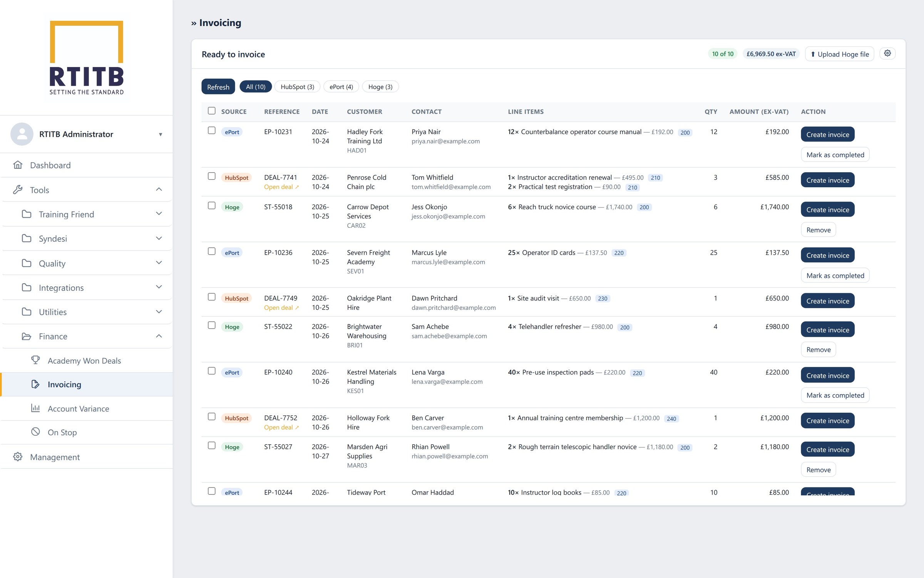Click the Syndesi folder icon

click(x=27, y=238)
